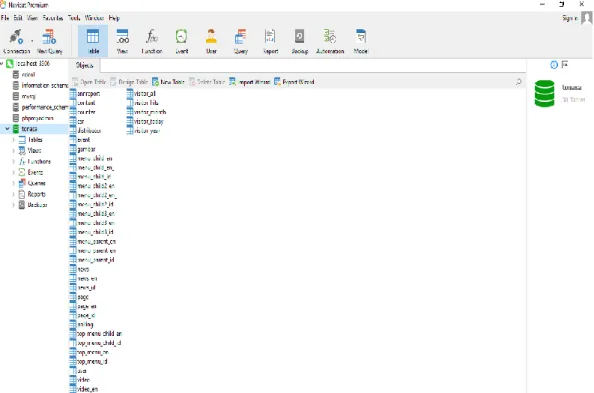The height and width of the screenshot is (393, 594).
Task: Open the View menu
Action: (32, 18)
